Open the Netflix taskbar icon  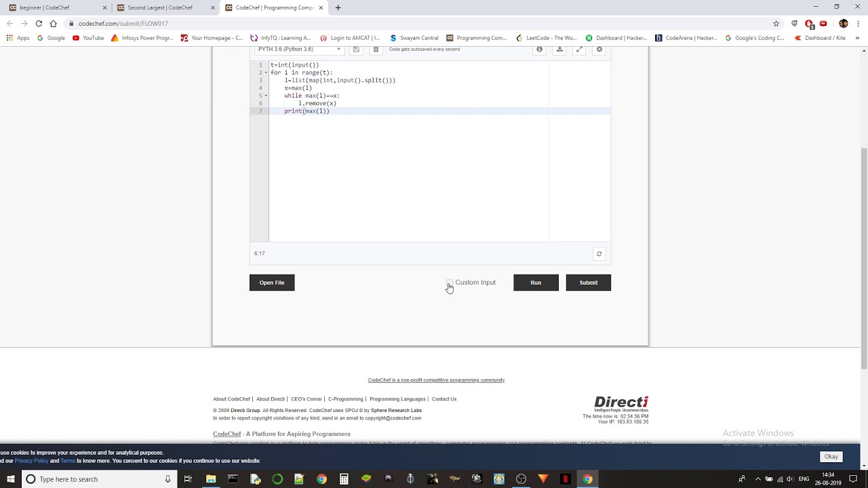coord(565,479)
